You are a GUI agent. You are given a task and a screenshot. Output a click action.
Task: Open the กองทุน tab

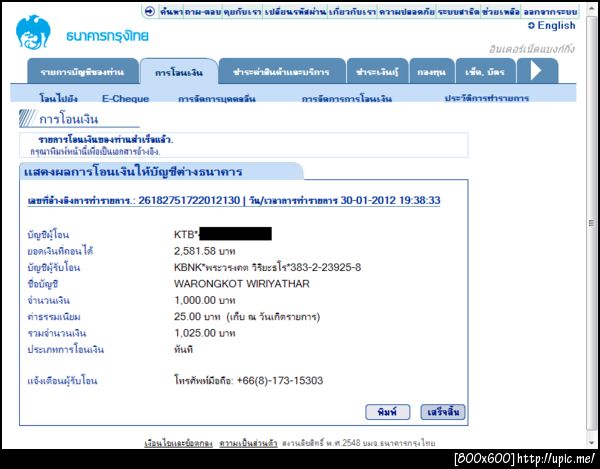[431, 72]
